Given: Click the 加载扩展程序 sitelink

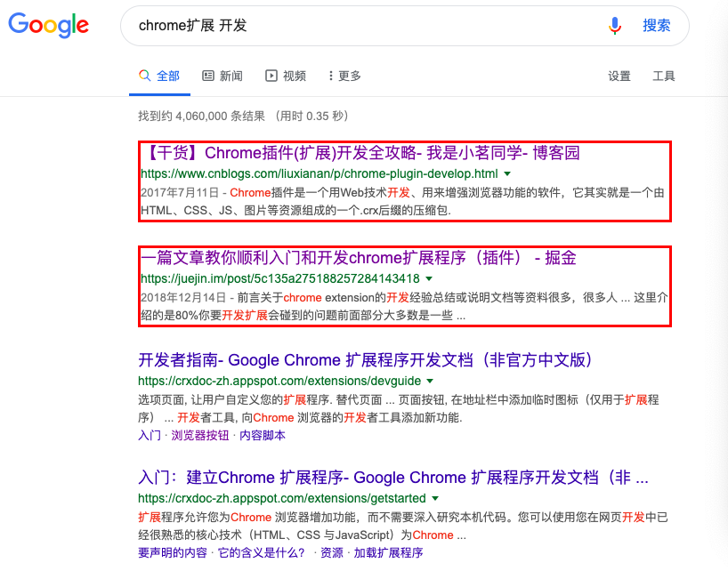Looking at the screenshot, I should 388,551.
